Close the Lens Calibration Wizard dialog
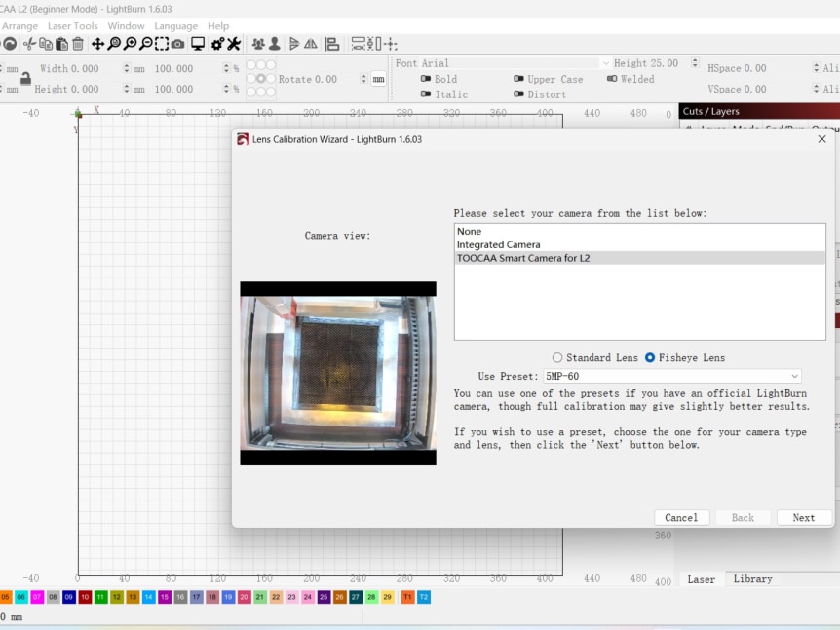The height and width of the screenshot is (630, 840). point(821,139)
